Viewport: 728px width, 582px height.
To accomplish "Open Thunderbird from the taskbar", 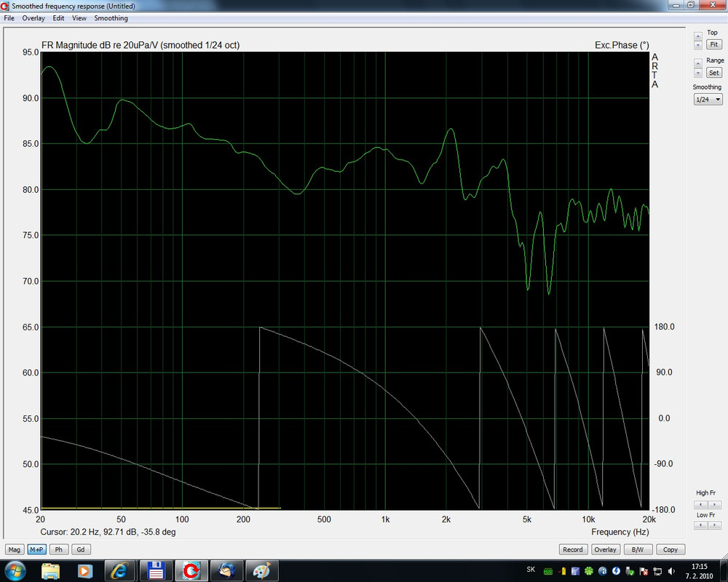I will [x=226, y=571].
